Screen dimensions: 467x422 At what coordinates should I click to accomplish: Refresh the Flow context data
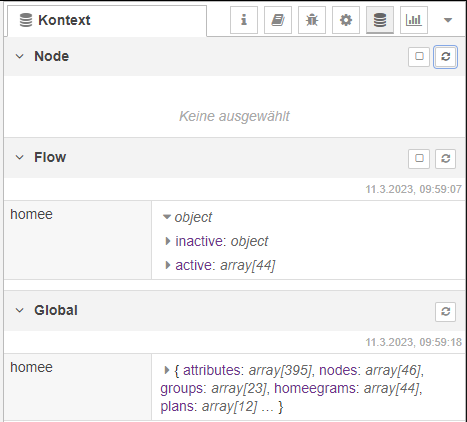[445, 159]
